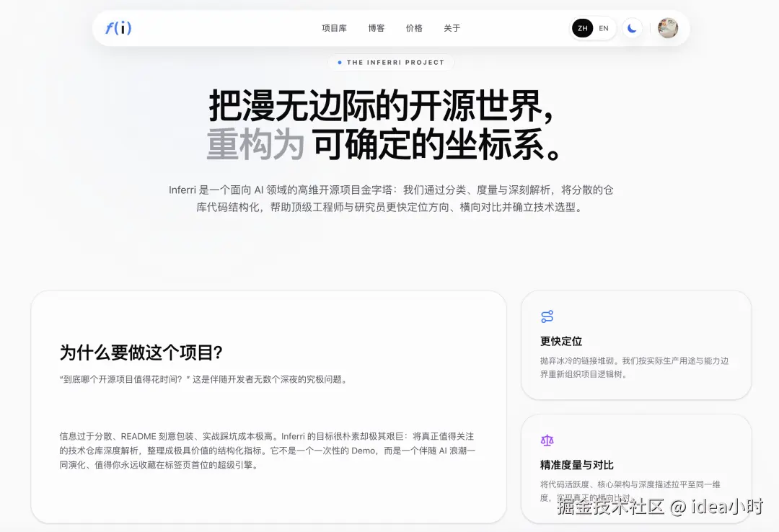
Task: Open the 精准度量与对比 card
Action: (635, 467)
